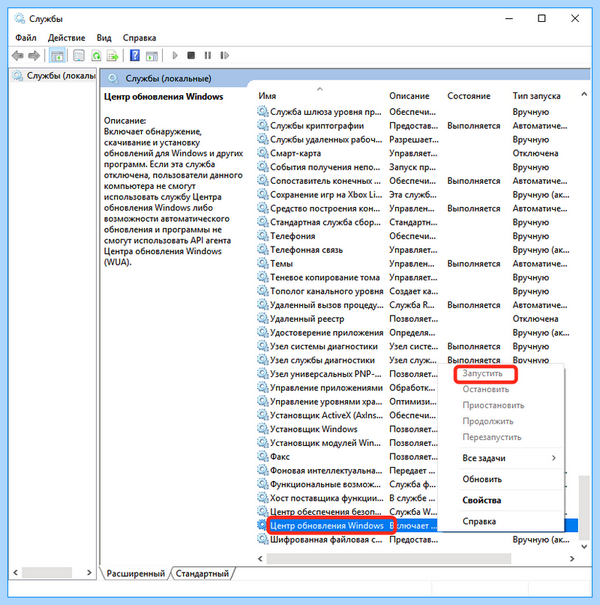Image resolution: width=600 pixels, height=605 pixels.
Task: Click the Back arrow toolbar icon
Action: pos(18,56)
